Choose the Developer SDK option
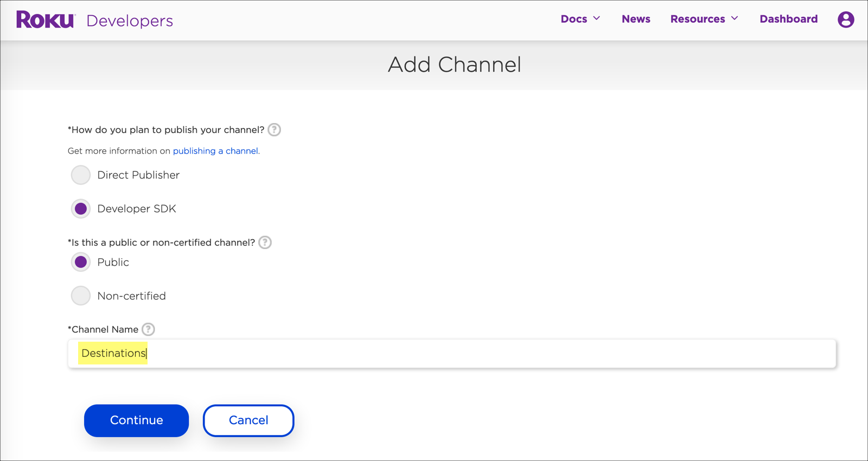This screenshot has height=461, width=868. click(81, 209)
